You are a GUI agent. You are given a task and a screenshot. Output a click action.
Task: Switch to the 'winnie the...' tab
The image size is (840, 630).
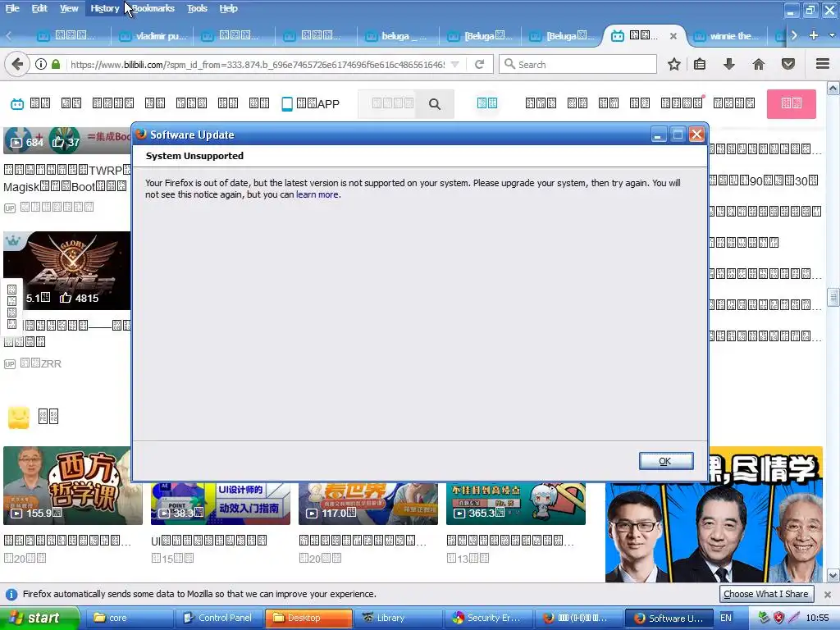[727, 36]
